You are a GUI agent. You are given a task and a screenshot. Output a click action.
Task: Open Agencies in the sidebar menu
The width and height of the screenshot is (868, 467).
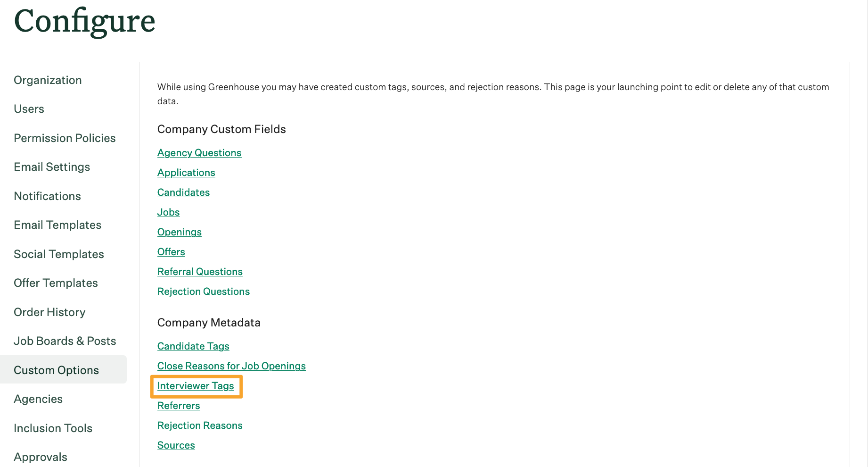point(38,399)
